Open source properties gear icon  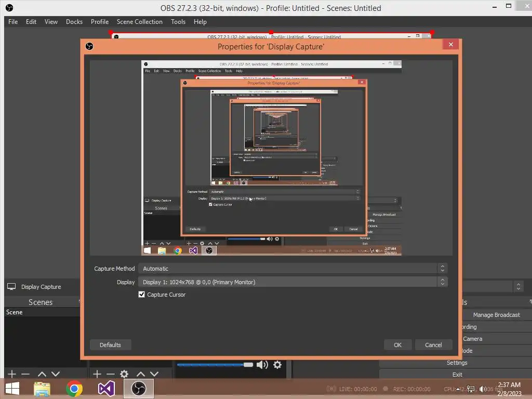(x=124, y=374)
